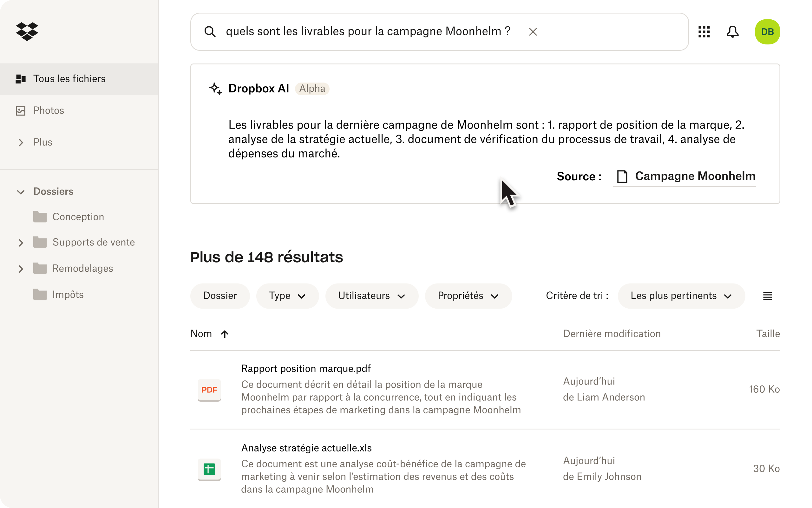Click 160 Ko size value
Screen dimensions: 812x508
[x=764, y=389]
